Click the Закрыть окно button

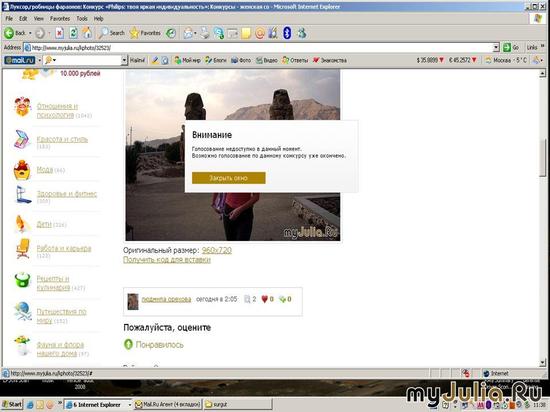click(229, 178)
